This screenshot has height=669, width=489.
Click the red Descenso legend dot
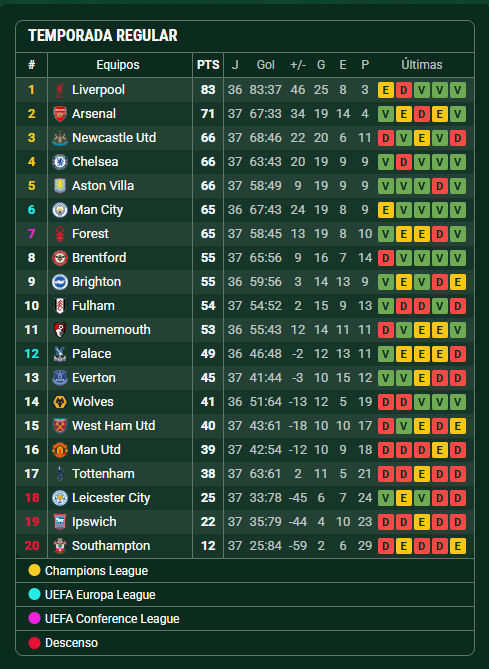(34, 643)
